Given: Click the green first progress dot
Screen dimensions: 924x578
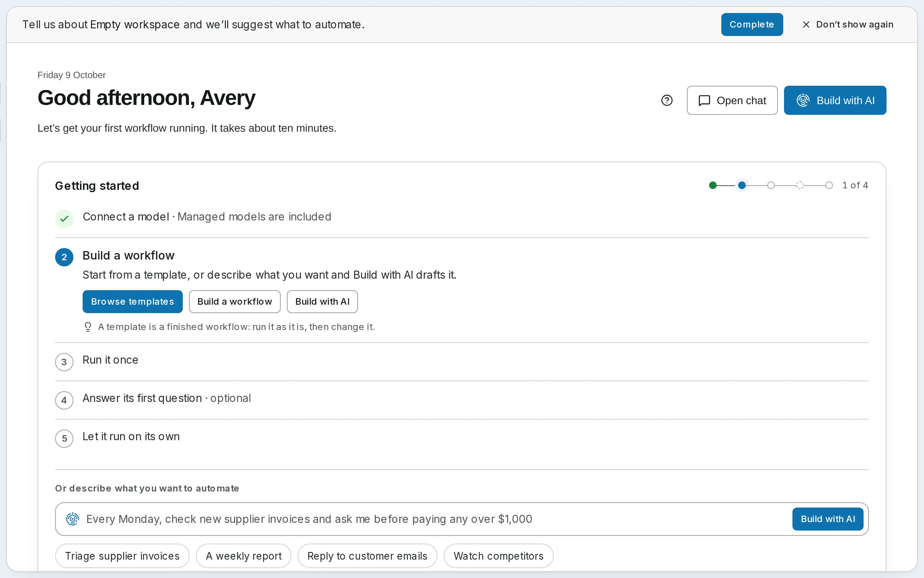Looking at the screenshot, I should pos(713,185).
